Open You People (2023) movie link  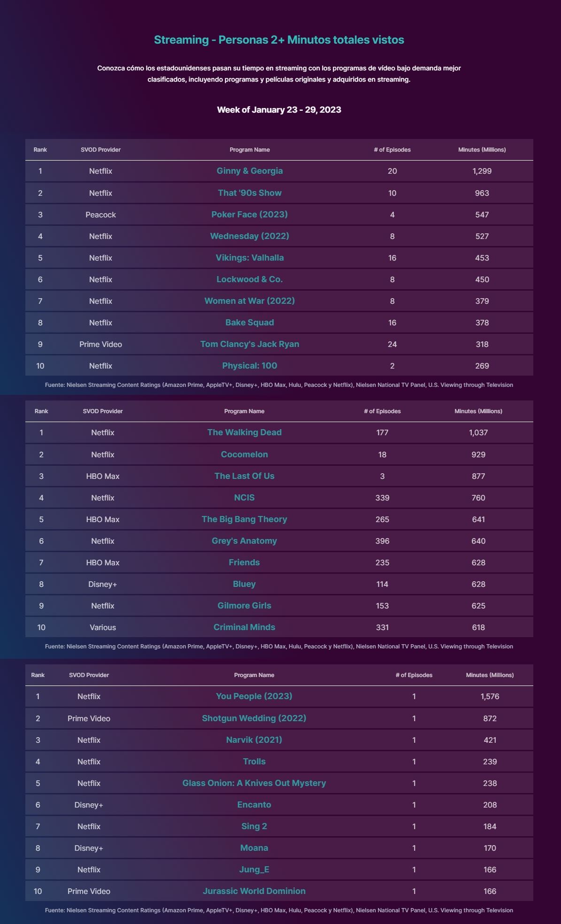pos(254,696)
